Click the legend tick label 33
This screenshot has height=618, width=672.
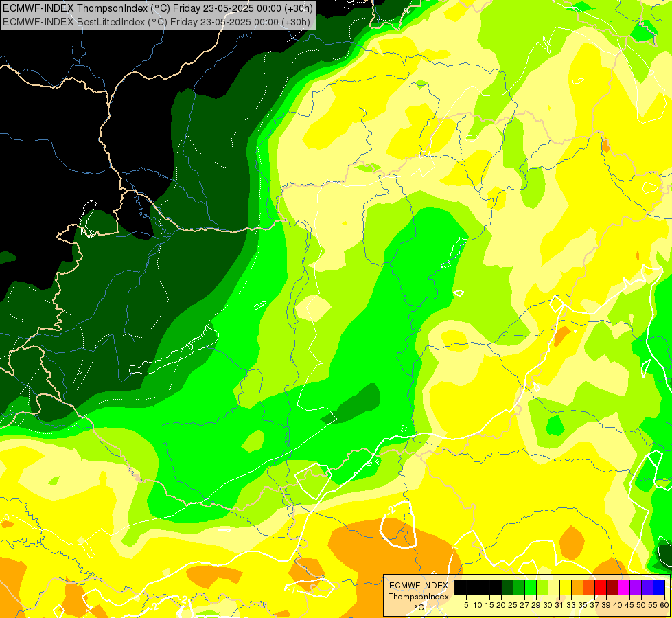tap(571, 605)
